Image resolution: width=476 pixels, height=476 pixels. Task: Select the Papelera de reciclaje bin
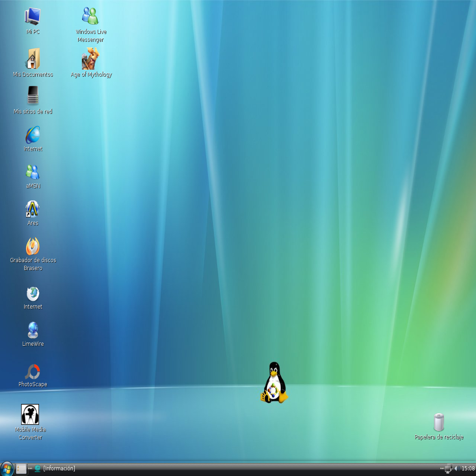(x=438, y=422)
